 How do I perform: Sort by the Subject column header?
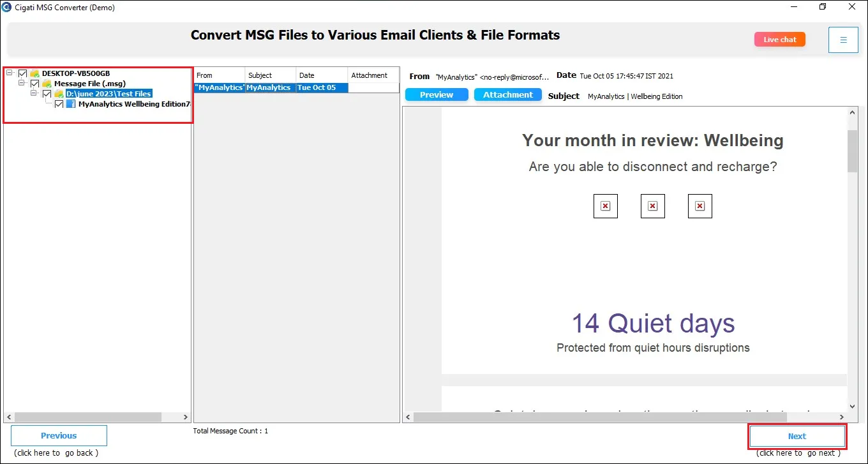[x=271, y=75]
